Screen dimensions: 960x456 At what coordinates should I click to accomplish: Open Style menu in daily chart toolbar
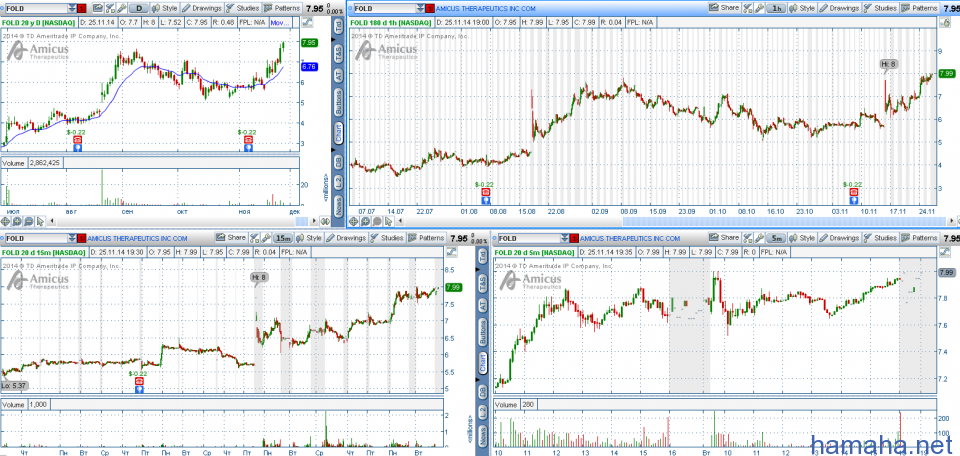click(165, 9)
